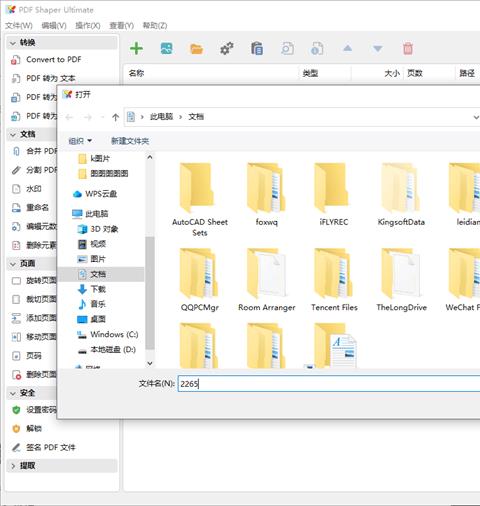
Task: Click the navigation tree scrollbar thumb
Action: pyautogui.click(x=150, y=293)
